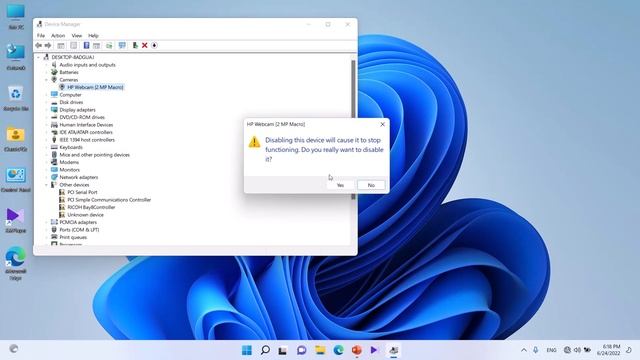This screenshot has height=360, width=640.
Task: Click the Forward arrow in Device Manager toolbar
Action: click(48, 45)
